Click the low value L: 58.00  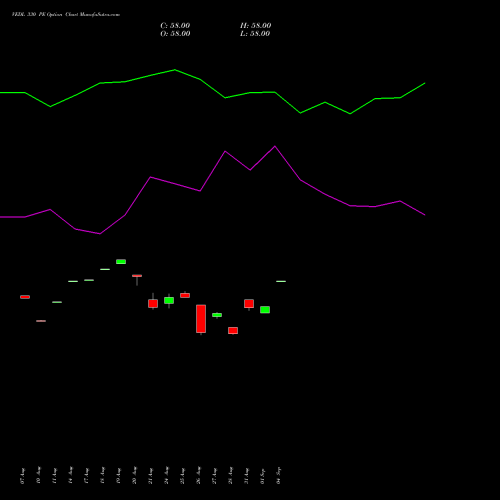tap(255, 34)
